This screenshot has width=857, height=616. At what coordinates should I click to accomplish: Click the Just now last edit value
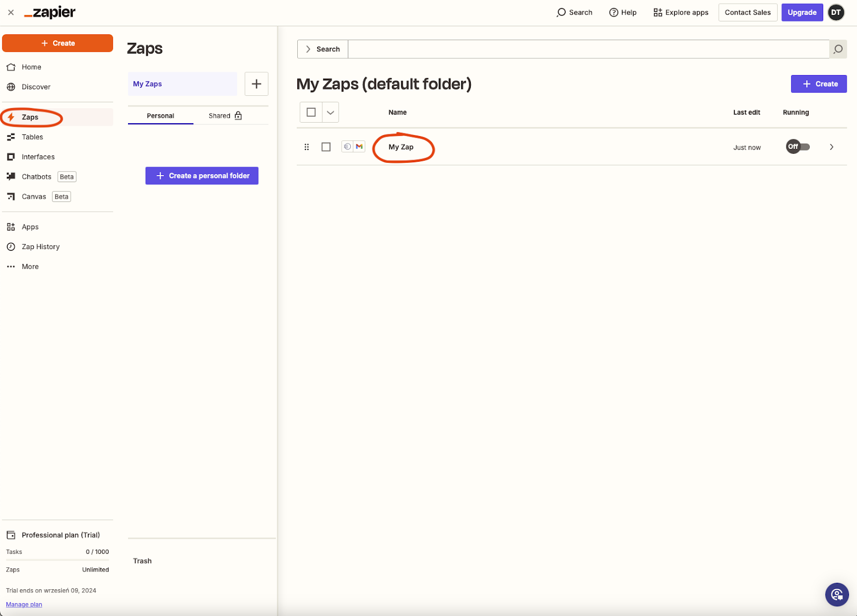(x=747, y=148)
